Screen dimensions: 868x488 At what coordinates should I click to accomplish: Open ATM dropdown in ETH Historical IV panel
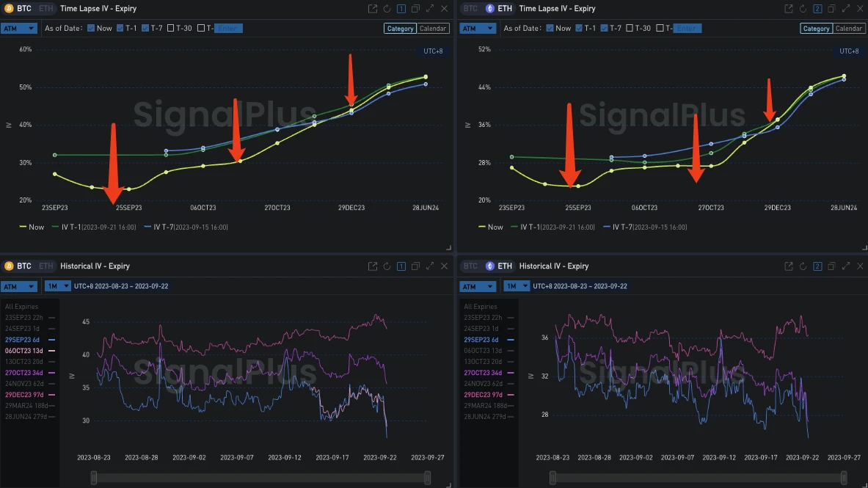click(x=478, y=286)
